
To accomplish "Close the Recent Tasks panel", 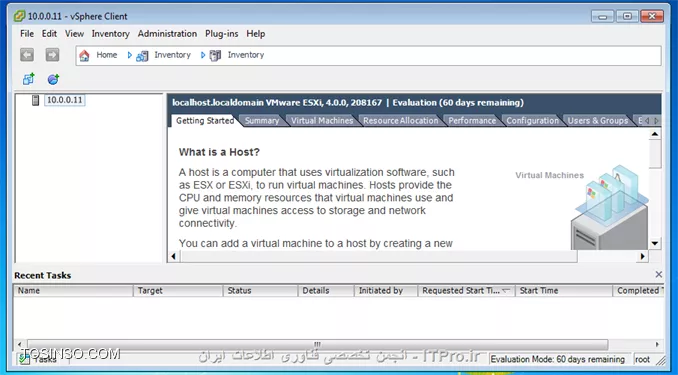I will click(x=659, y=275).
